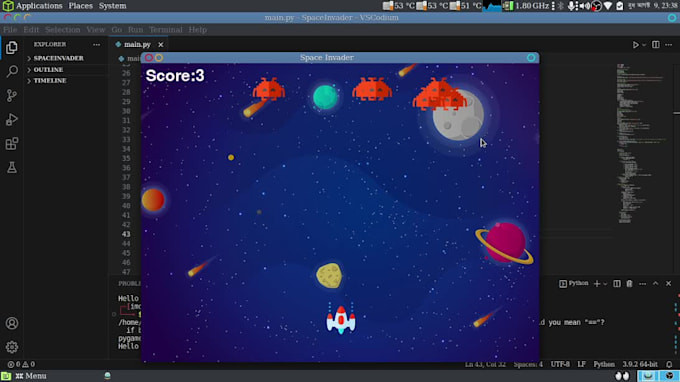
Task: Click the Kill Terminal trash icon
Action: point(629,284)
